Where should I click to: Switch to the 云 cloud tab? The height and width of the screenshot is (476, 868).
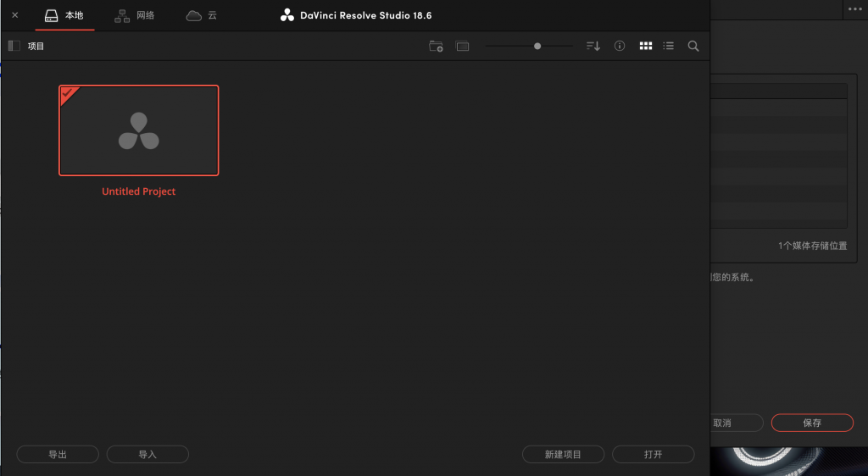point(202,15)
